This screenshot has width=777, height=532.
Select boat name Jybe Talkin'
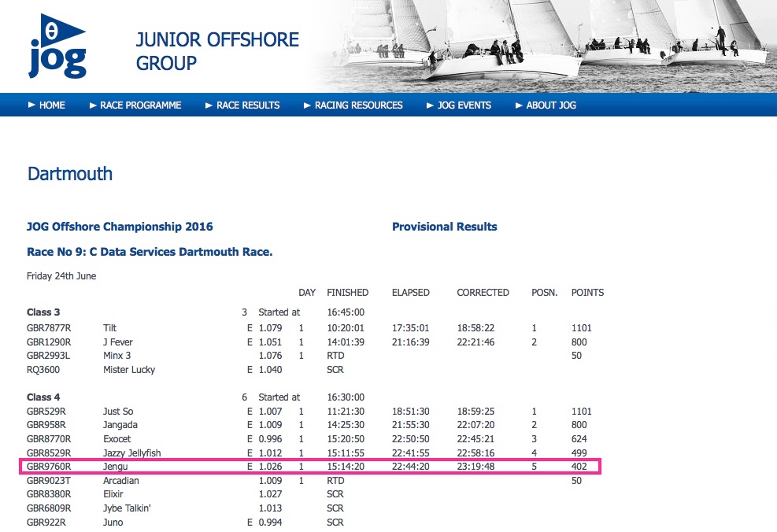click(127, 508)
